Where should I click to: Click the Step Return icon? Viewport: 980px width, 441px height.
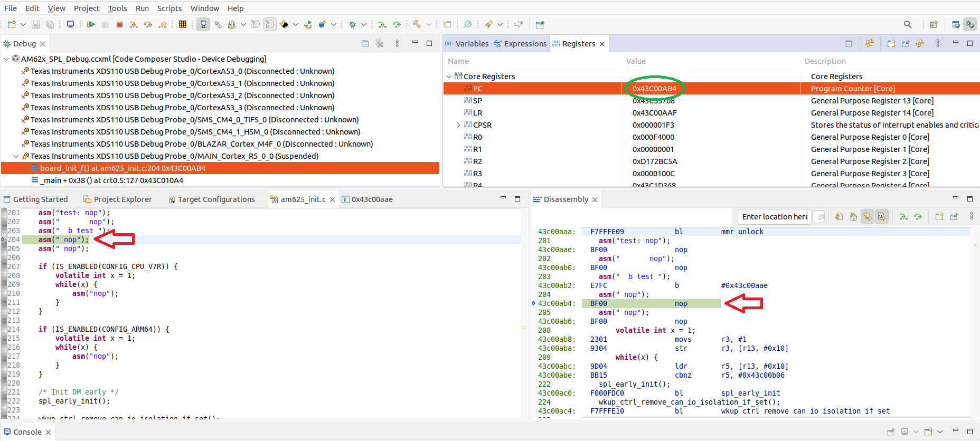(x=163, y=24)
